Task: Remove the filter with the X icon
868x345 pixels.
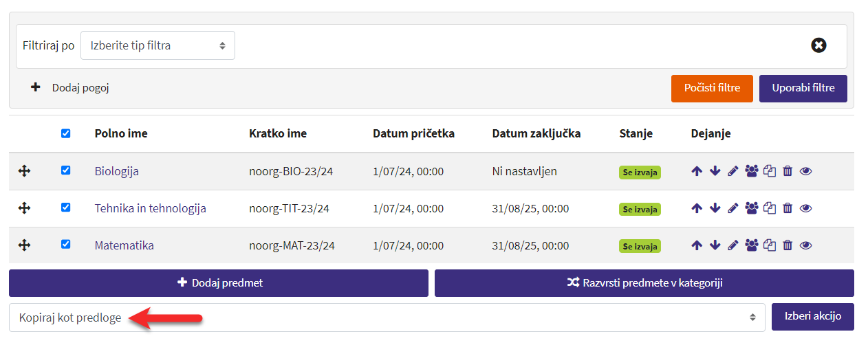Action: (818, 45)
